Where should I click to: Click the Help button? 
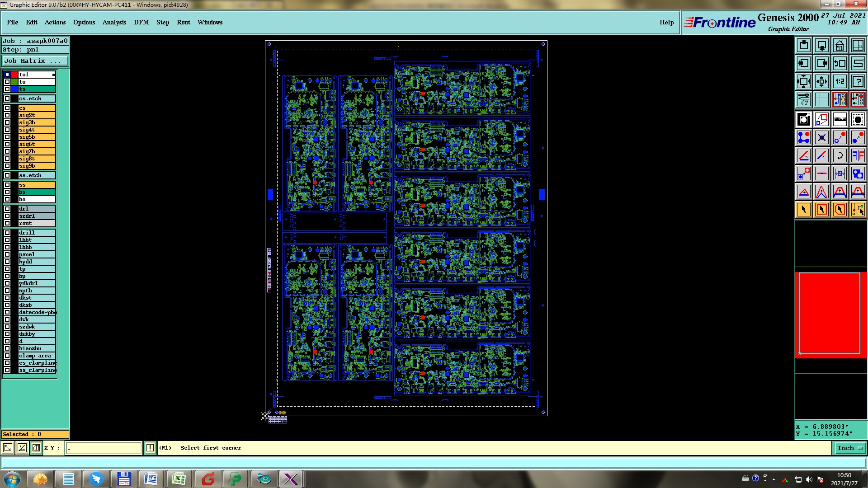[666, 22]
